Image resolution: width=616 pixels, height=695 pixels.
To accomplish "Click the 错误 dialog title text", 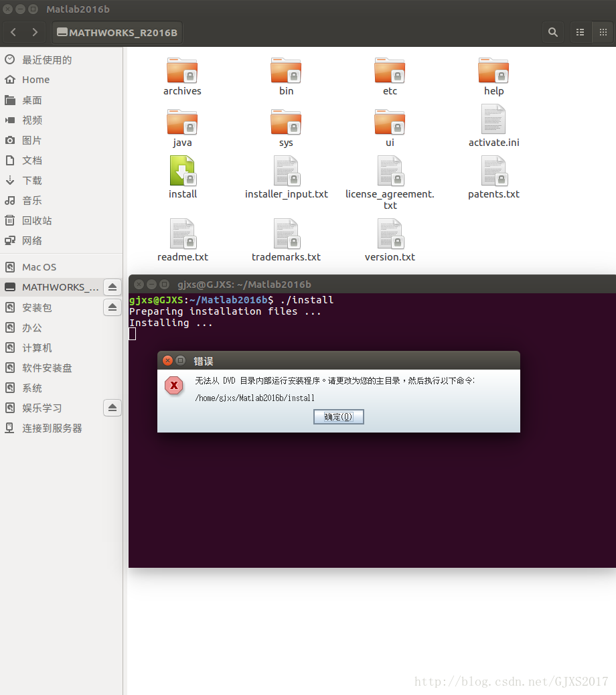I will (204, 362).
